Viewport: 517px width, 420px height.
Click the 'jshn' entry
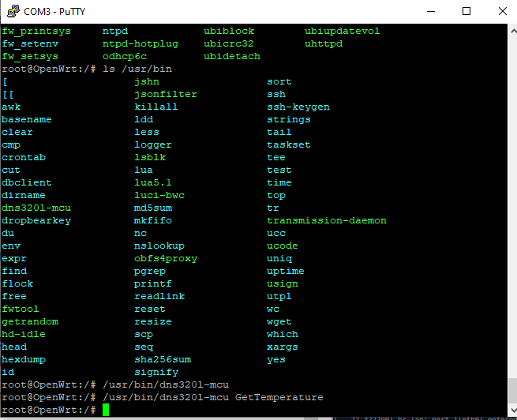pos(147,82)
